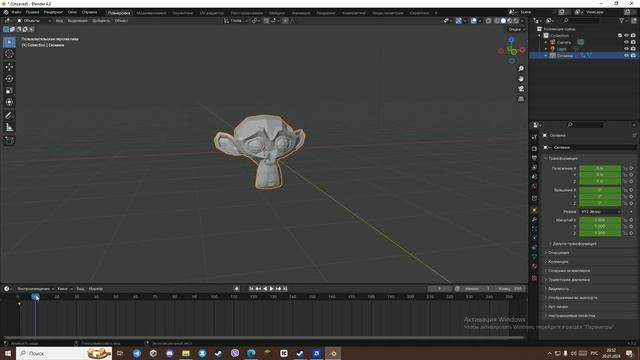Image resolution: width=640 pixels, height=360 pixels.
Task: Click the viewport Options button
Action: click(516, 29)
